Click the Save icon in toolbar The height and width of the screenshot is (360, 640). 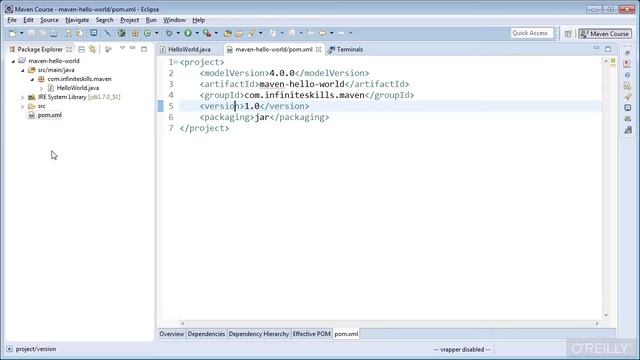coord(31,33)
